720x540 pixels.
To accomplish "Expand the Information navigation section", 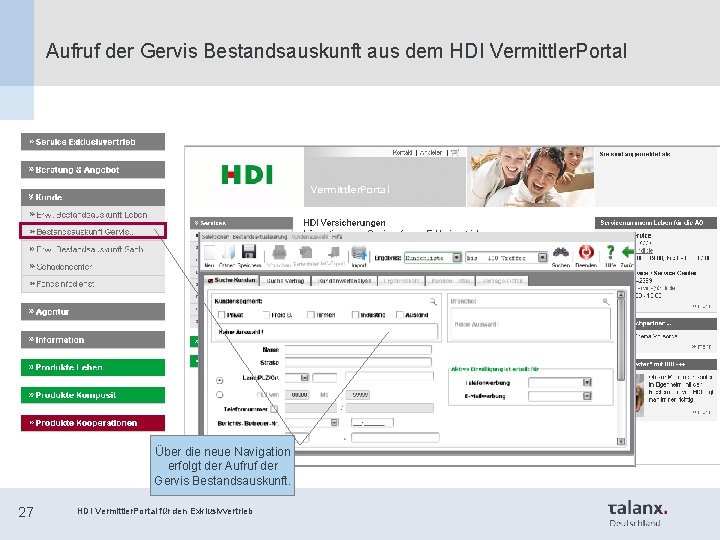I will [93, 340].
